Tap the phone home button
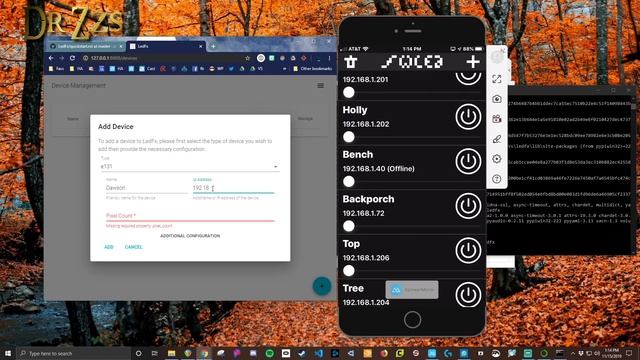Viewport: 640px width, 360px height. [x=412, y=320]
